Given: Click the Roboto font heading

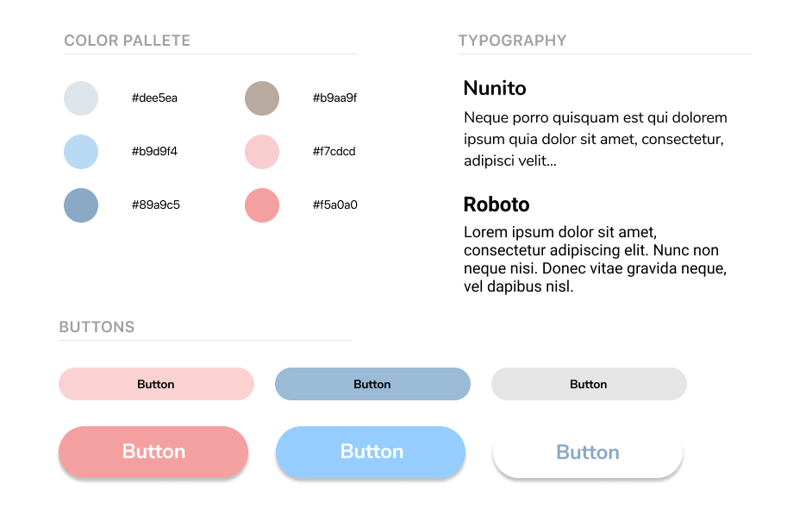Looking at the screenshot, I should pos(497,204).
